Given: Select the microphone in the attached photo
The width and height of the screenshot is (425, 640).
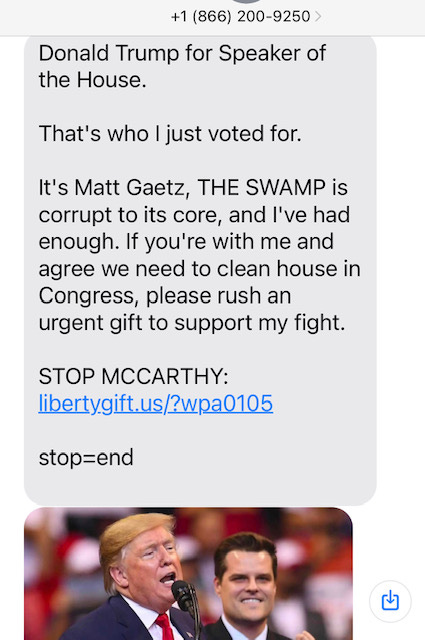Looking at the screenshot, I should click(187, 603).
